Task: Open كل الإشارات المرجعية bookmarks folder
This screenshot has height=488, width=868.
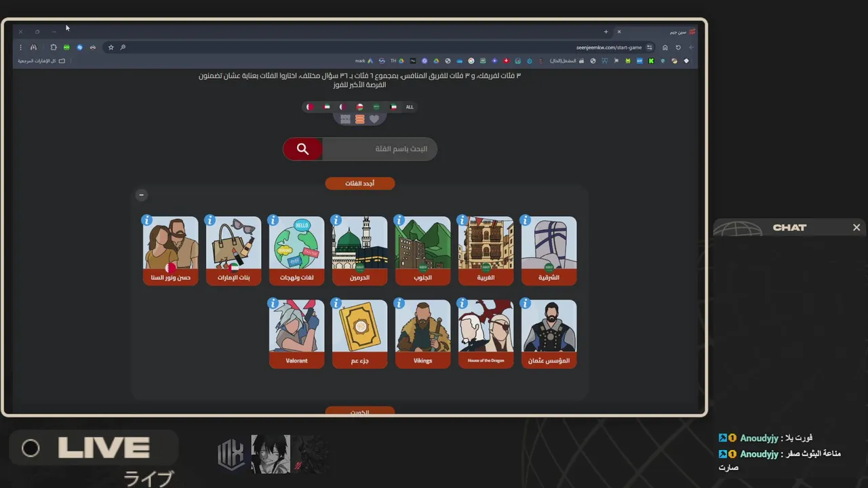Action: (41, 61)
